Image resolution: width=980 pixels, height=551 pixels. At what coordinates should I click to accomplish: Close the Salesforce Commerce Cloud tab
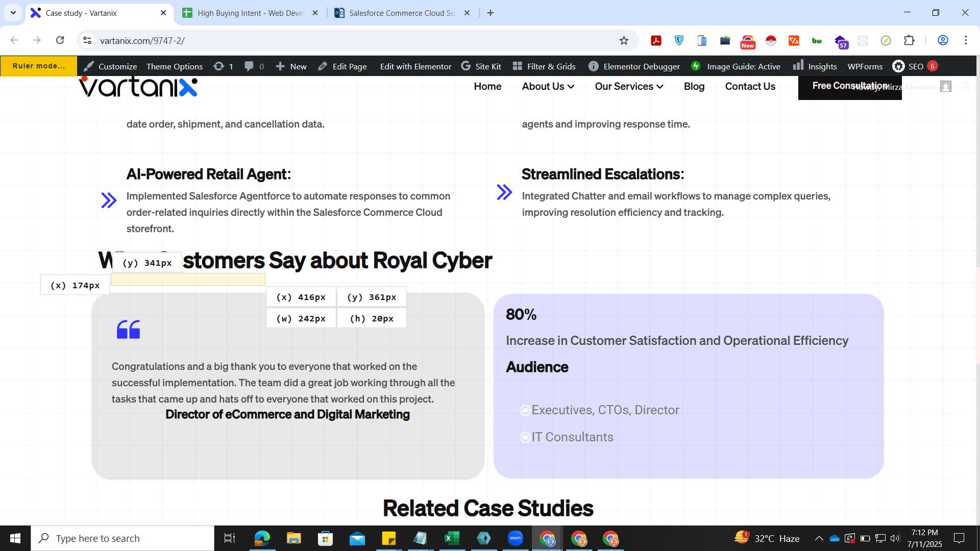point(467,13)
